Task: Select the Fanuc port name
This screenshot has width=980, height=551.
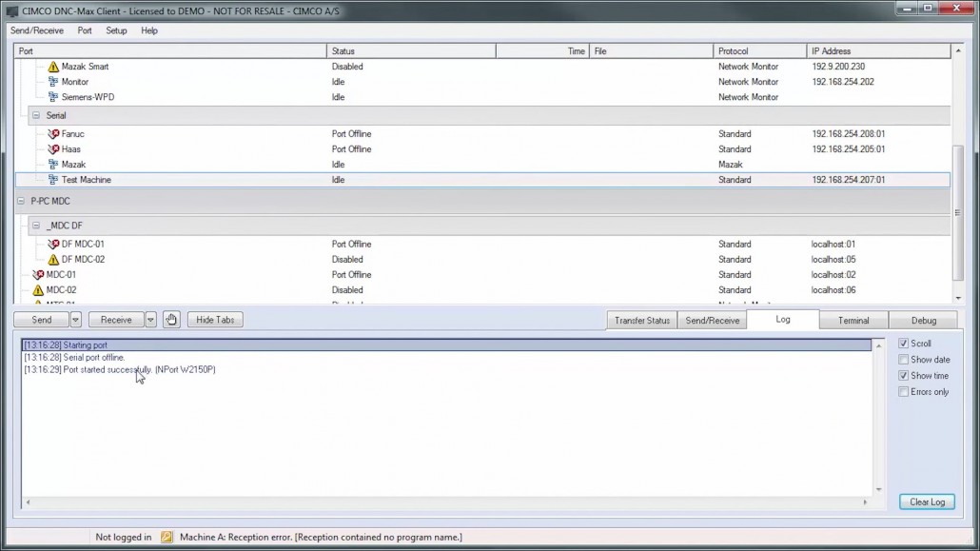Action: (72, 134)
